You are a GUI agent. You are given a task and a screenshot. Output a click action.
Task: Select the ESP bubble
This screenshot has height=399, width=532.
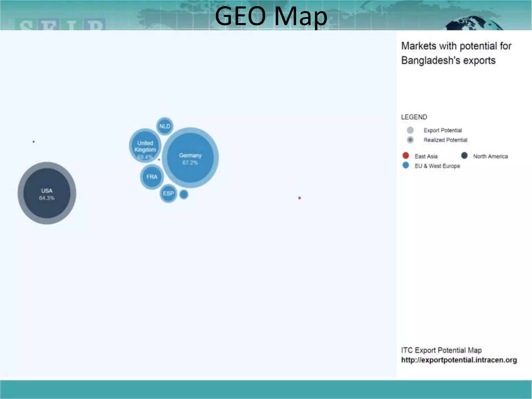pyautogui.click(x=168, y=194)
